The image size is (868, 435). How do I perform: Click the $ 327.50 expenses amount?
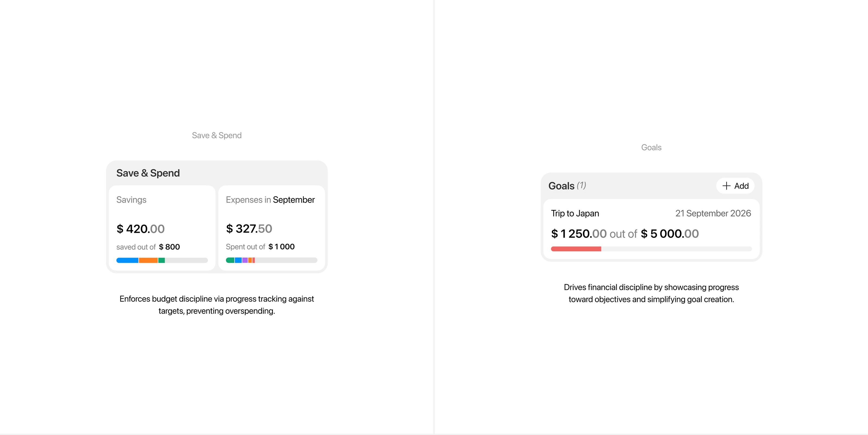coord(249,229)
